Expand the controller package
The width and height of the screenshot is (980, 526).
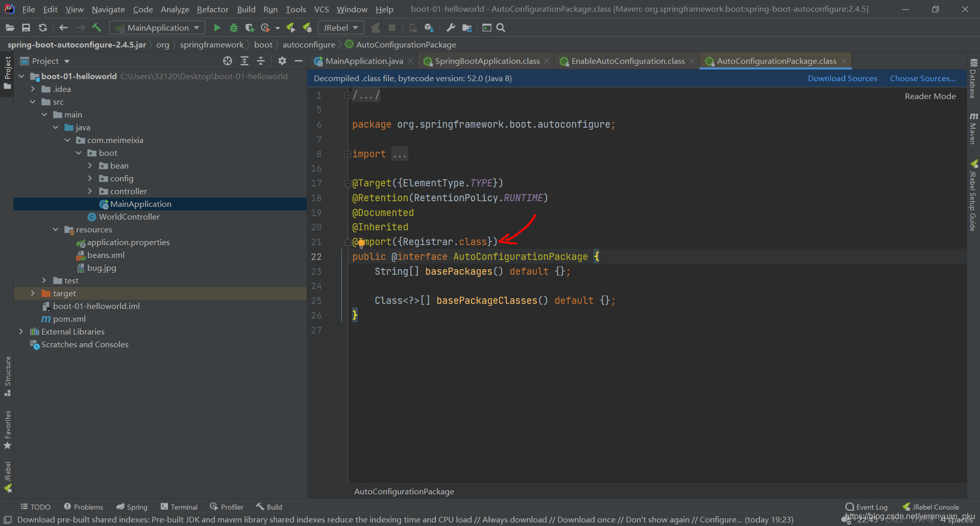(x=90, y=191)
